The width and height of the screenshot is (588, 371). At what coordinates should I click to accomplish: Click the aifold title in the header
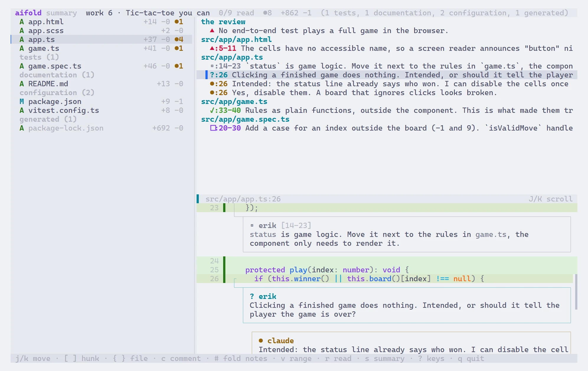click(x=28, y=13)
